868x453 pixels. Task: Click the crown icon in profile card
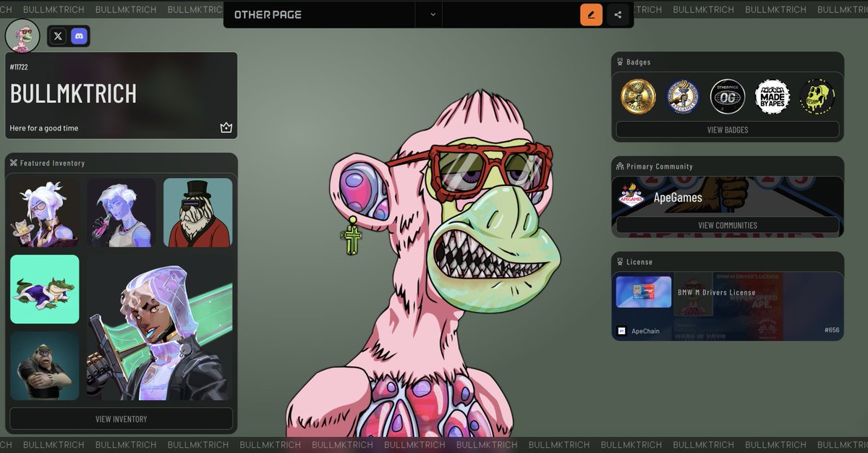(x=226, y=128)
